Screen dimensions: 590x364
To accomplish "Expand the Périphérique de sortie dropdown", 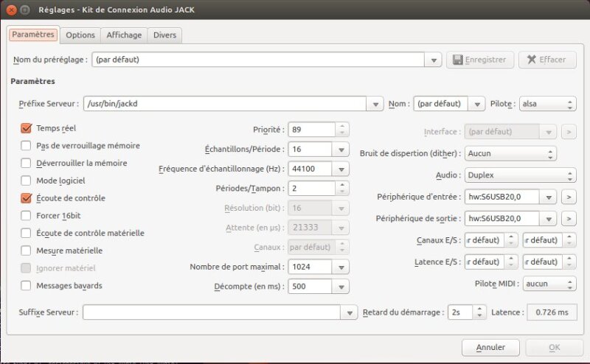I will click(549, 219).
